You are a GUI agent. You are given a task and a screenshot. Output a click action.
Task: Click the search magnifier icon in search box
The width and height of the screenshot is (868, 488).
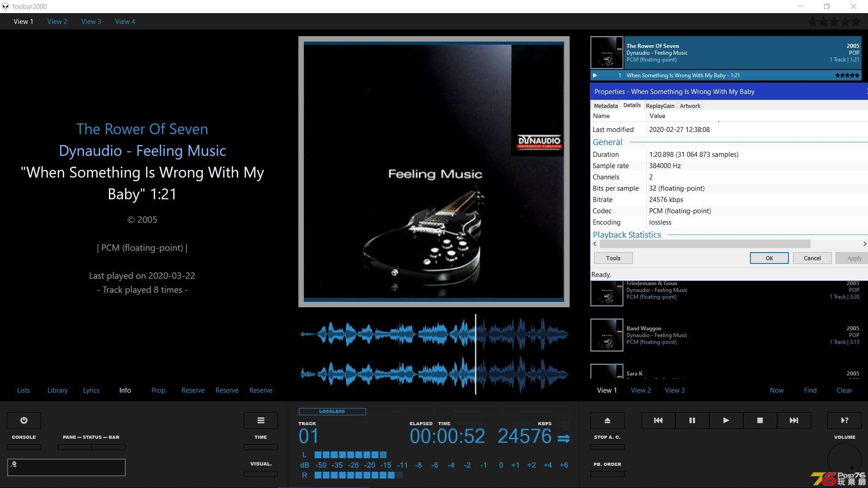tap(14, 464)
